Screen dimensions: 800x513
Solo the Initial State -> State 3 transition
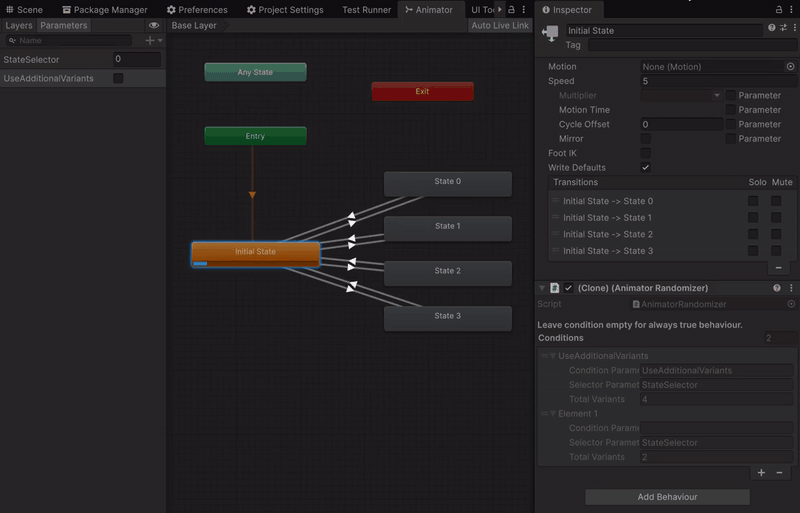753,251
